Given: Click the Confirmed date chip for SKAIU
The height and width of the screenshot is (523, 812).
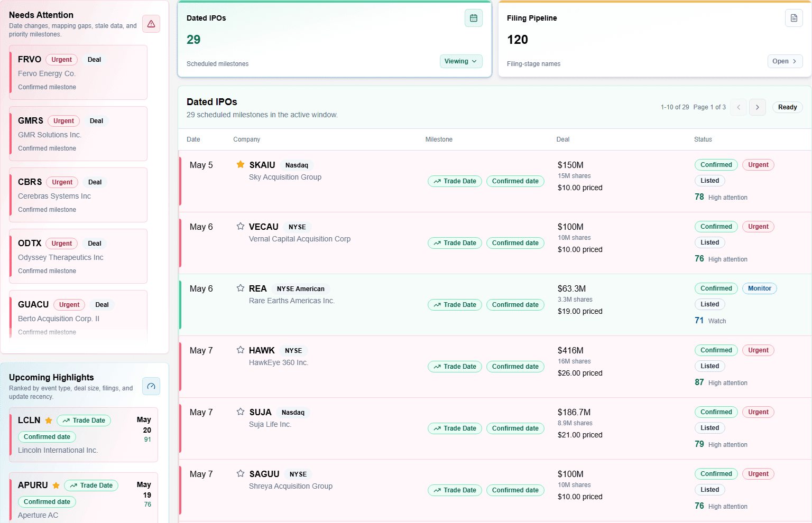Looking at the screenshot, I should (515, 181).
